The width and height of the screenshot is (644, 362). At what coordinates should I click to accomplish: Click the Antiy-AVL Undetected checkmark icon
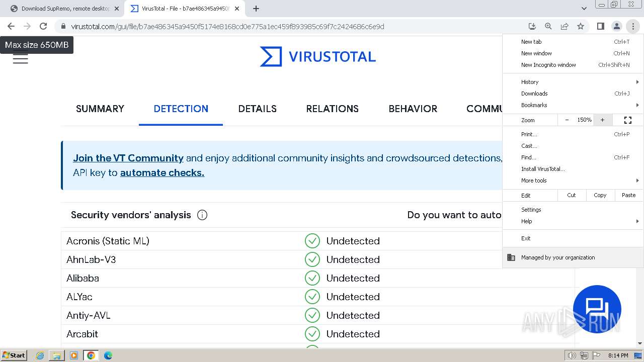coord(312,315)
